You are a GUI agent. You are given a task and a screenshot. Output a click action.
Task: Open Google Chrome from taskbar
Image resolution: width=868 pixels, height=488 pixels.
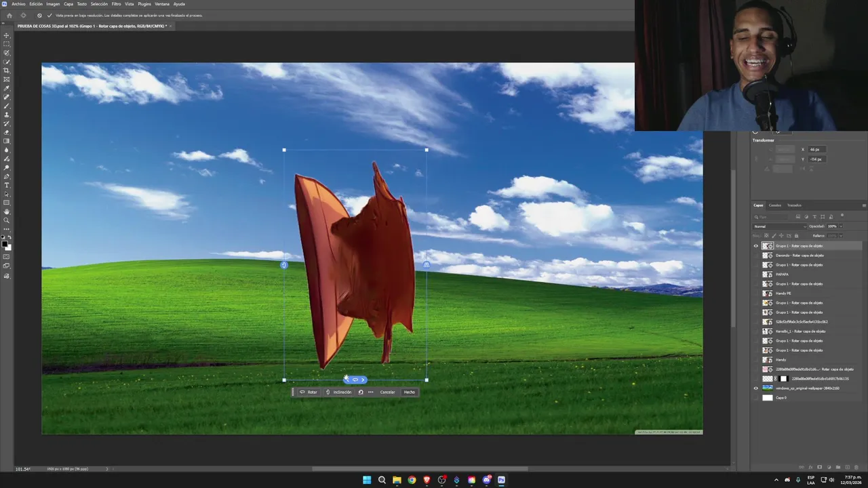click(x=412, y=480)
